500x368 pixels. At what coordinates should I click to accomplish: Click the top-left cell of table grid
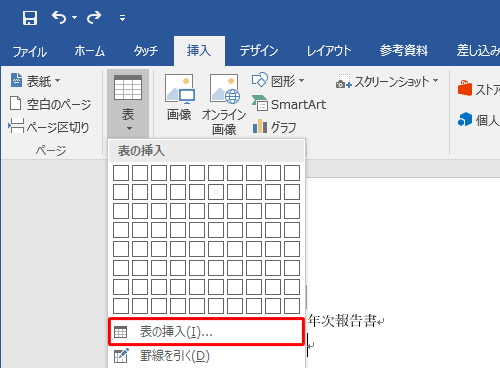121,173
